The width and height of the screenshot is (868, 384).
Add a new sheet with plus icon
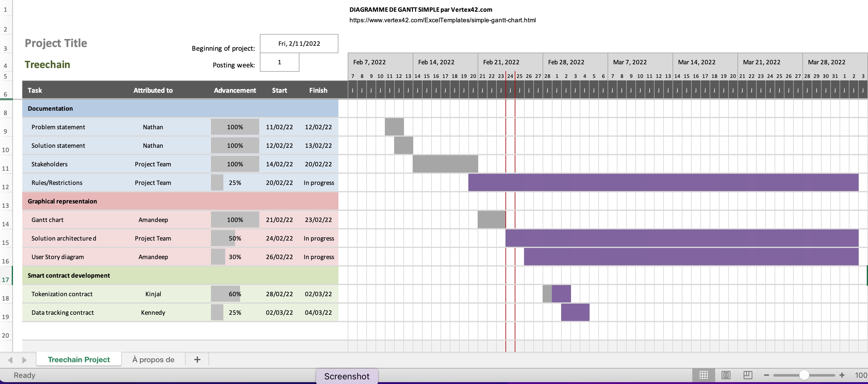pos(197,359)
